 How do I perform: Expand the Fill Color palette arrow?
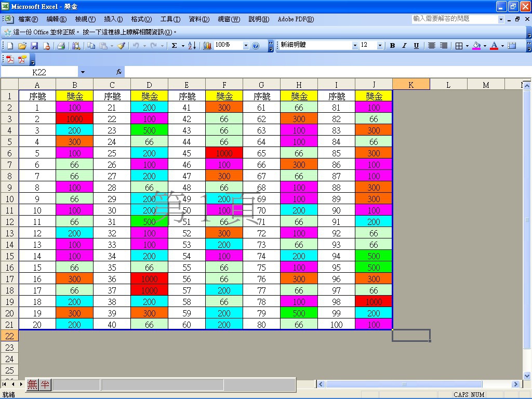click(x=485, y=46)
